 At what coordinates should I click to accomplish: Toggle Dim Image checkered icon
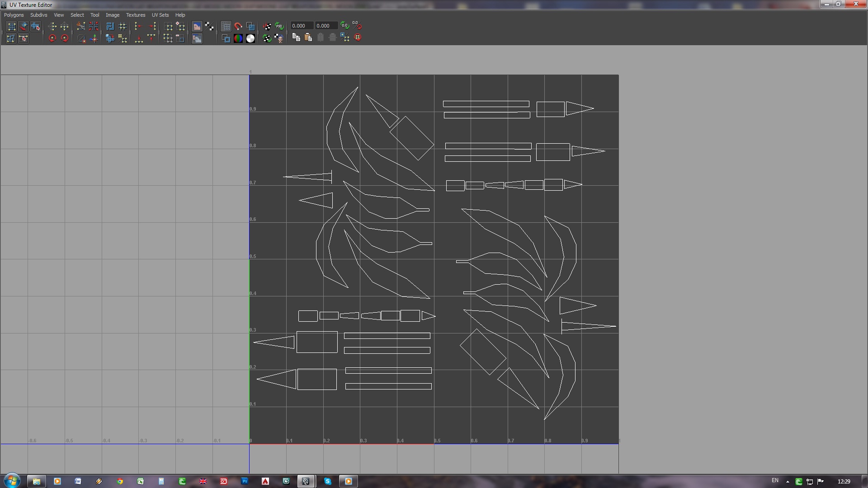click(x=209, y=26)
